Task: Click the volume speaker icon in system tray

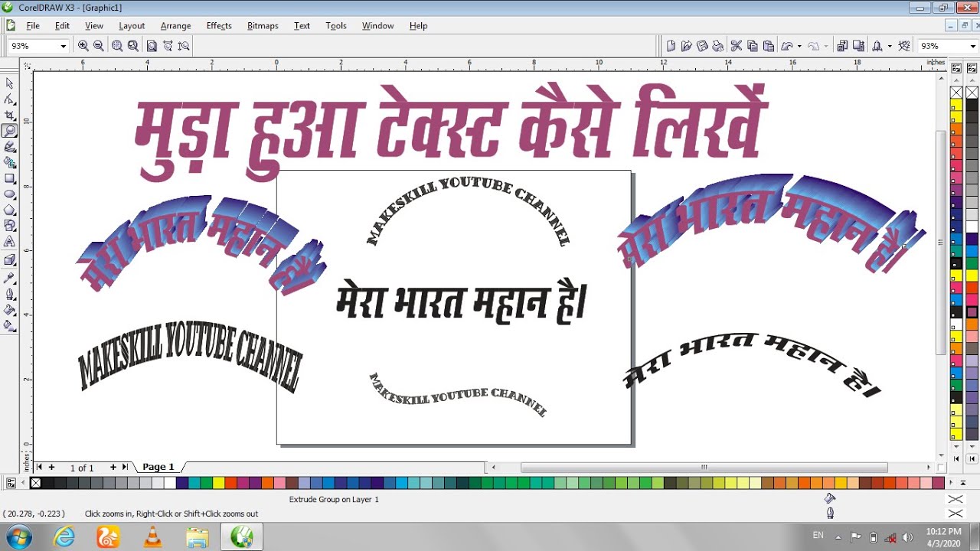Action: tap(907, 536)
